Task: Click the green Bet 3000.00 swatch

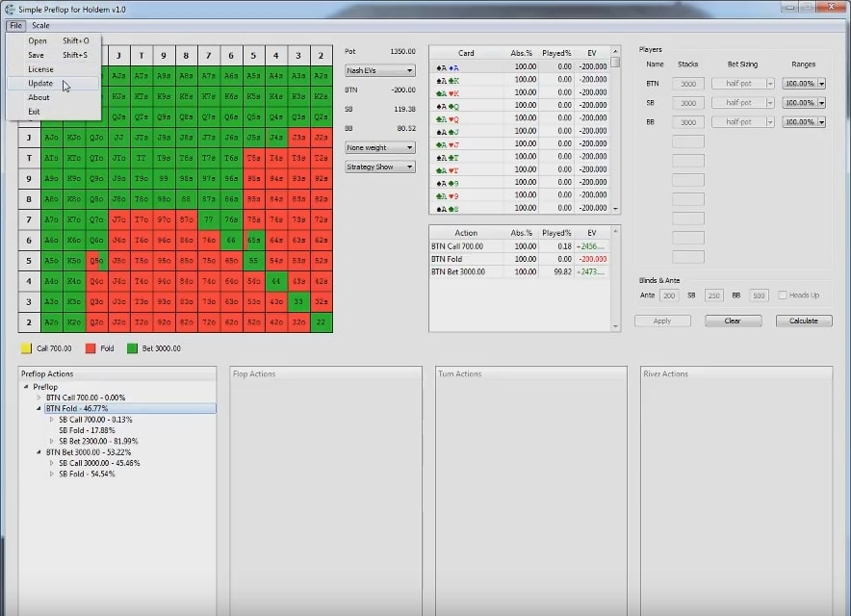Action: (x=133, y=348)
